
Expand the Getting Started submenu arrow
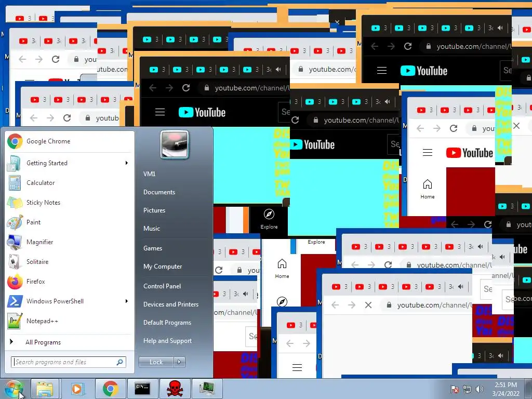point(127,163)
